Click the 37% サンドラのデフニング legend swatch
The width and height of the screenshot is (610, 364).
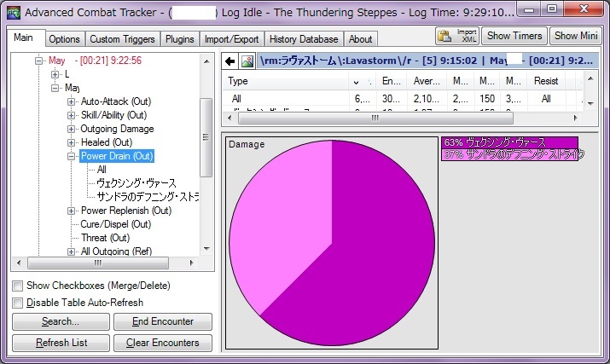[509, 154]
